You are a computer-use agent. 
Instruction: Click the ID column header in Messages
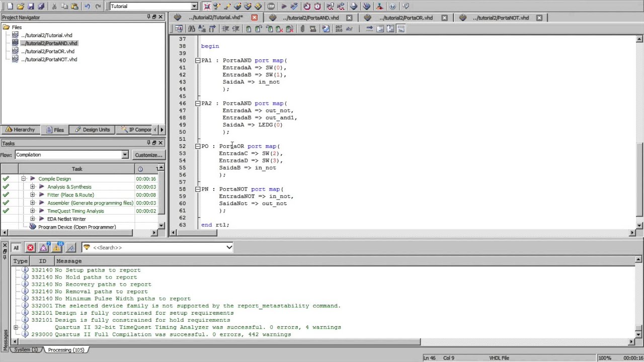pos(42,261)
